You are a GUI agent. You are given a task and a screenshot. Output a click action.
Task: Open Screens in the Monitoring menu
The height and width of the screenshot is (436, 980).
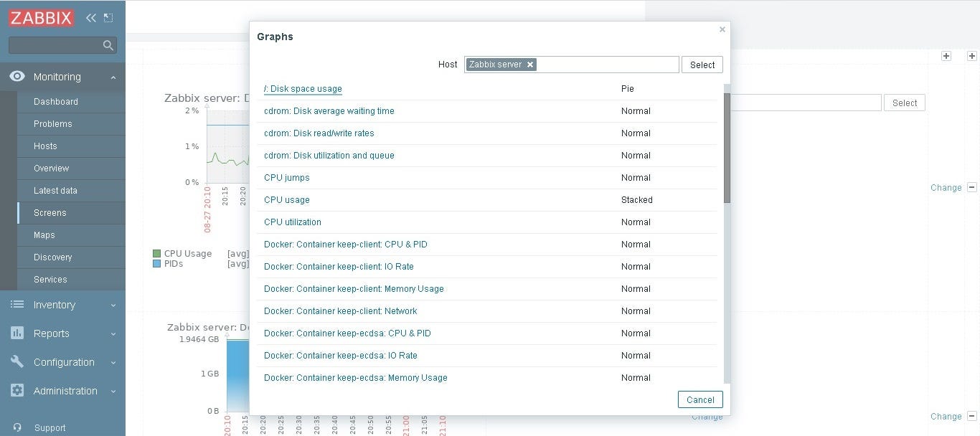[x=50, y=213]
